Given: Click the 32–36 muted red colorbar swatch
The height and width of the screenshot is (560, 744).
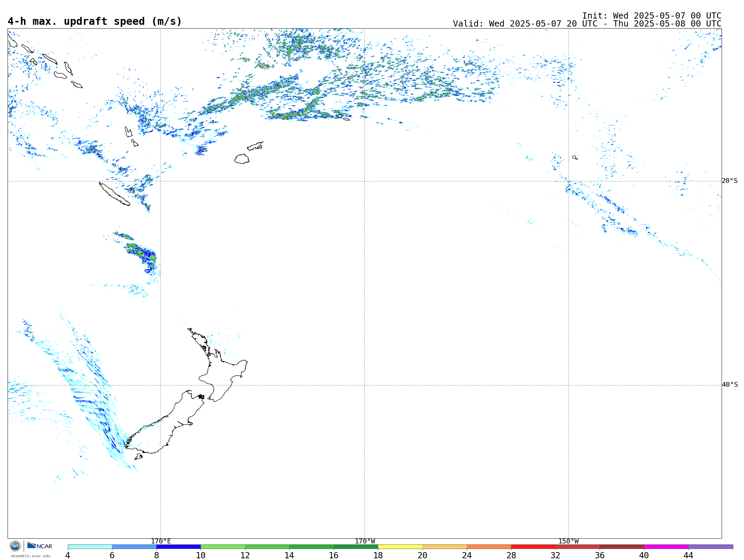Looking at the screenshot, I should tap(578, 547).
